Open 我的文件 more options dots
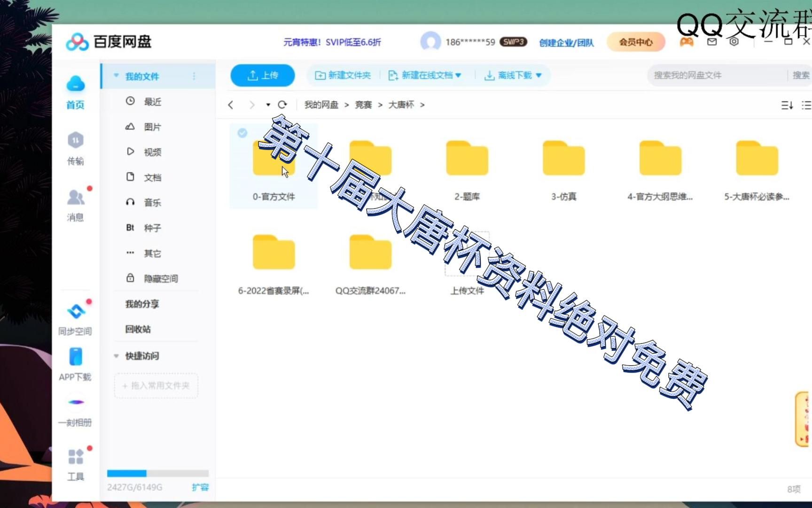 tap(194, 76)
